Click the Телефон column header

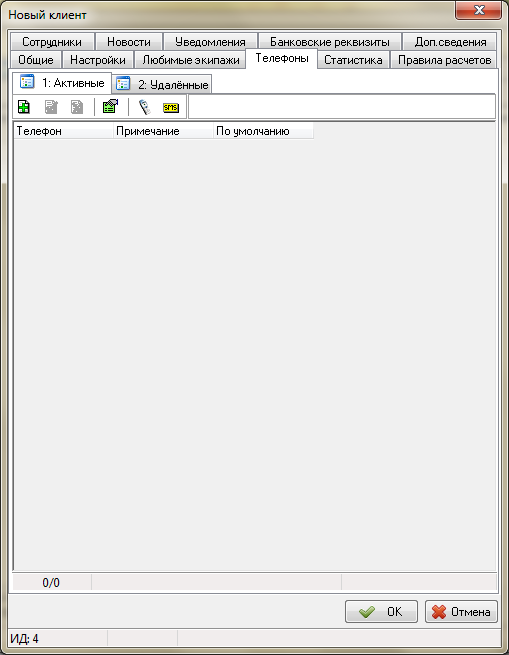64,131
